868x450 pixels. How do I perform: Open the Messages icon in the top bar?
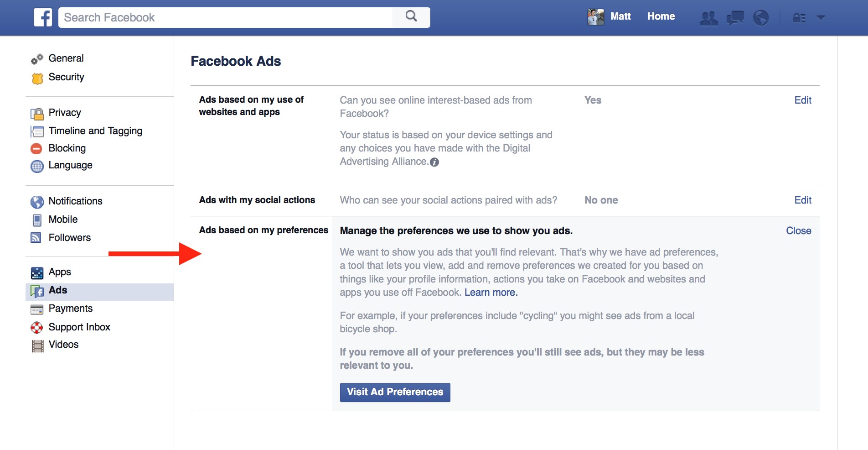(735, 18)
